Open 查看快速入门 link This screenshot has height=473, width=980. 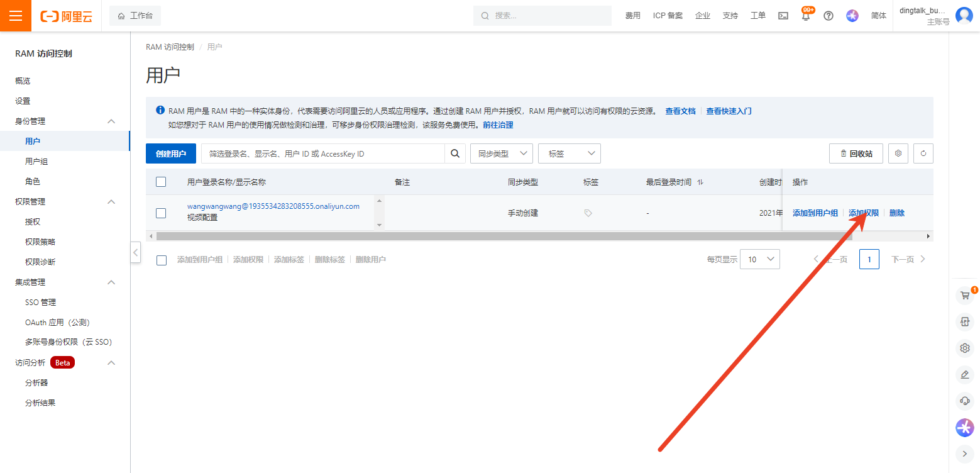tap(729, 111)
